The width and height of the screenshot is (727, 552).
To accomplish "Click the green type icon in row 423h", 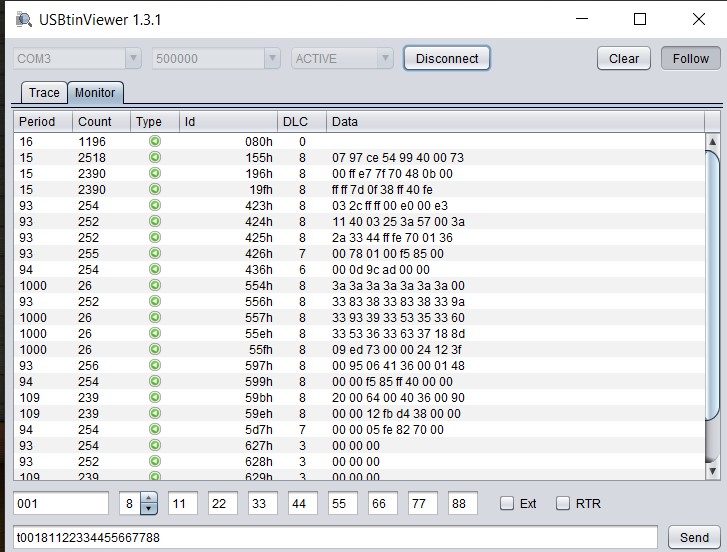I will pos(155,206).
